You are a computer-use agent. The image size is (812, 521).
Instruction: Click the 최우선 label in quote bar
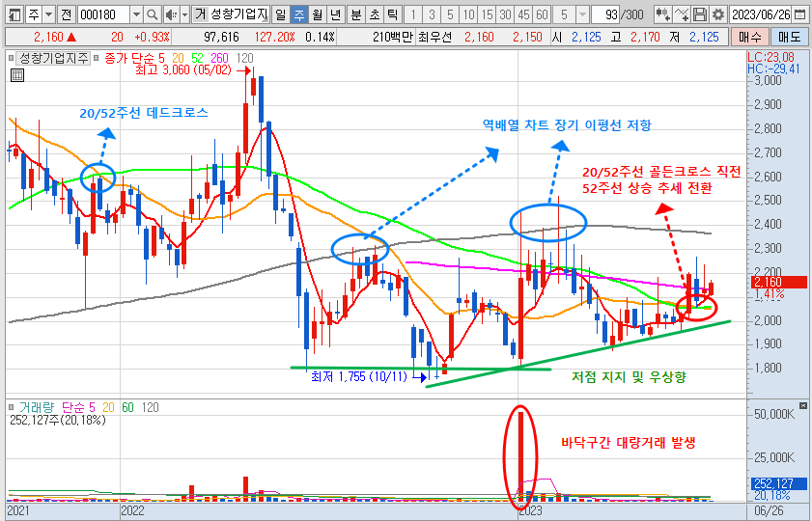coord(435,38)
